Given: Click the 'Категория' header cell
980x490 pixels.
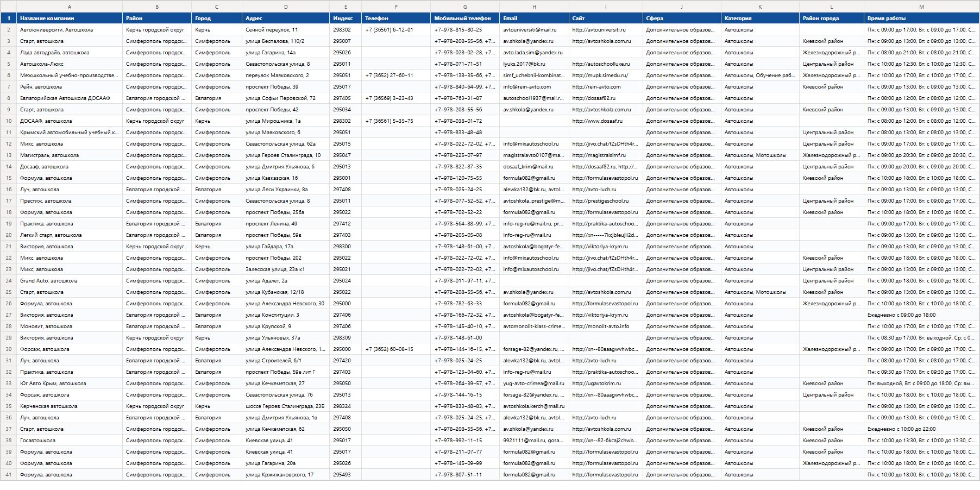Looking at the screenshot, I should (760, 18).
